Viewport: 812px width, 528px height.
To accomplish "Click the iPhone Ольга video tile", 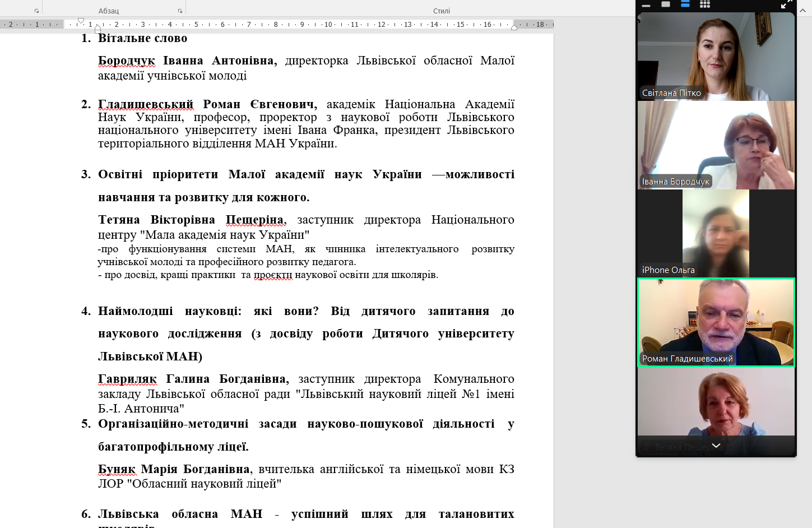I will click(716, 234).
